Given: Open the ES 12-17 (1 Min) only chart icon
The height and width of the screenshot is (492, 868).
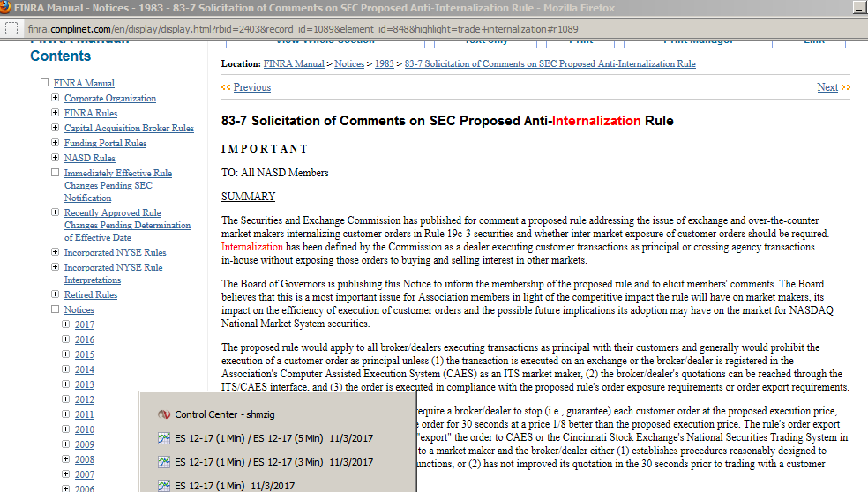Looking at the screenshot, I should tap(164, 486).
